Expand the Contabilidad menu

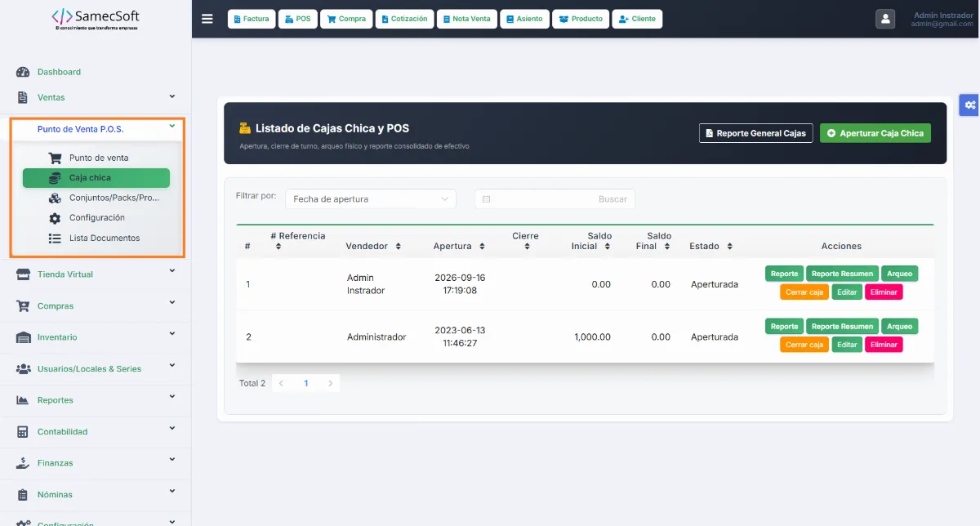[96, 431]
